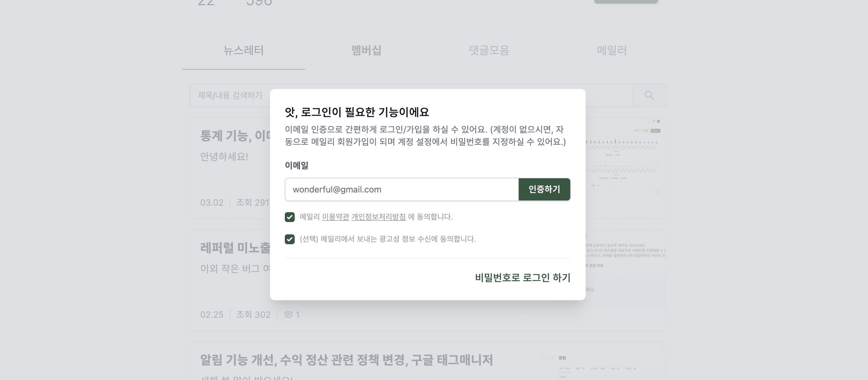868x380 pixels.
Task: Choose 비밀번호로 로그인 하기 option
Action: [522, 278]
